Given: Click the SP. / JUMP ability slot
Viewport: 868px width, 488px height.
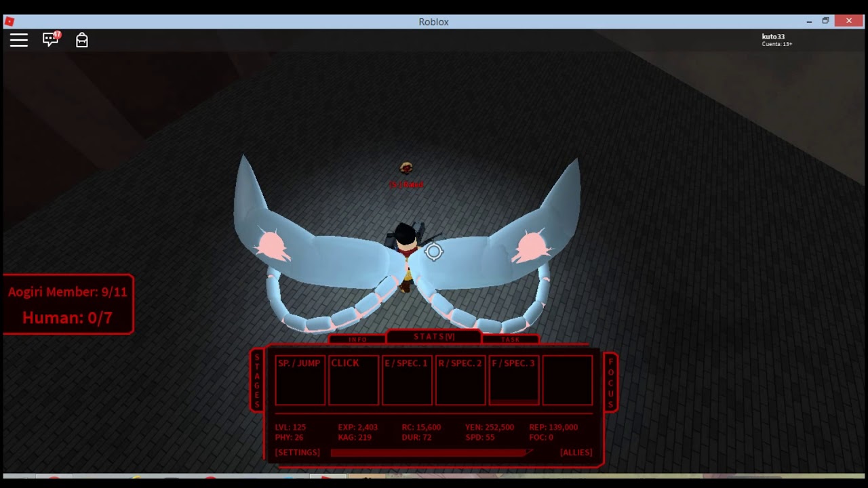Looking at the screenshot, I should pyautogui.click(x=300, y=380).
